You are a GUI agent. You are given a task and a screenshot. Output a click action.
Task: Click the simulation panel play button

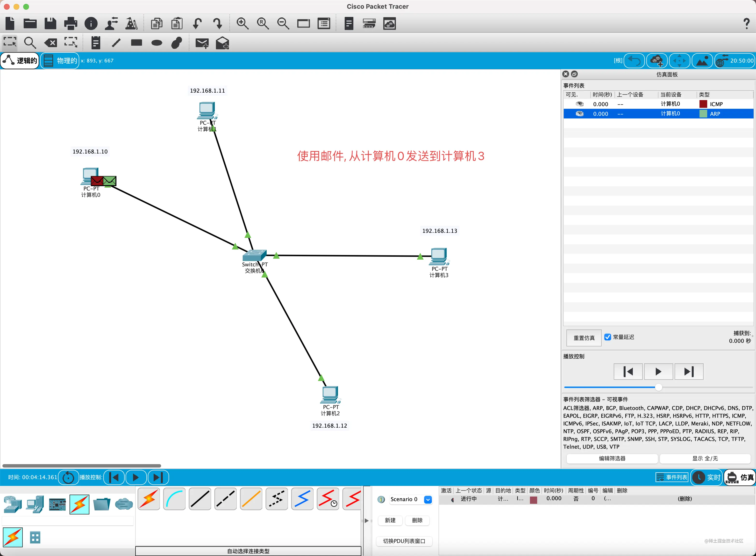[658, 372]
